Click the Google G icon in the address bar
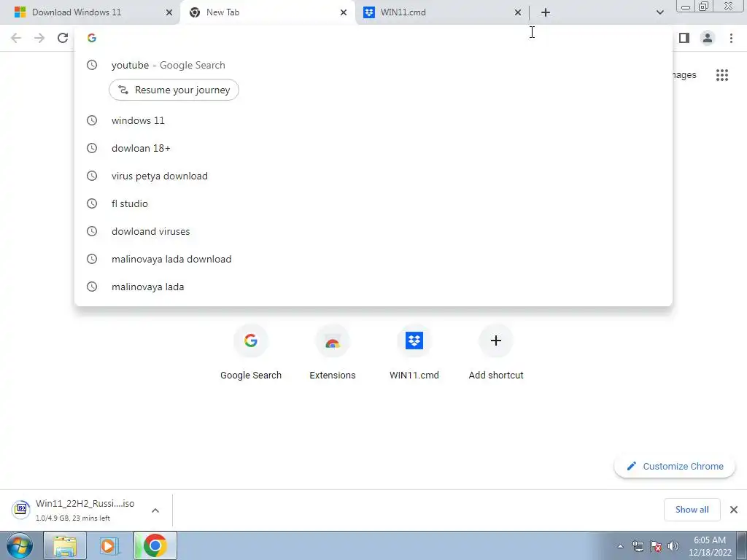This screenshot has height=560, width=747. coord(92,38)
